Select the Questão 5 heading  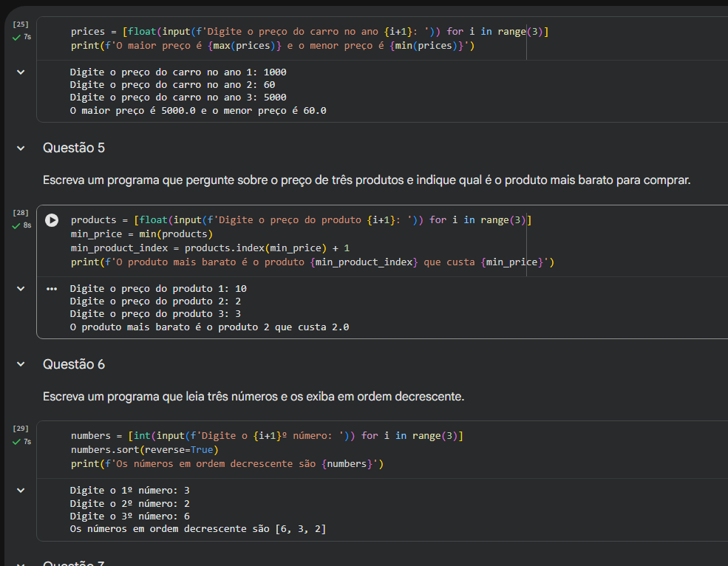click(x=74, y=148)
